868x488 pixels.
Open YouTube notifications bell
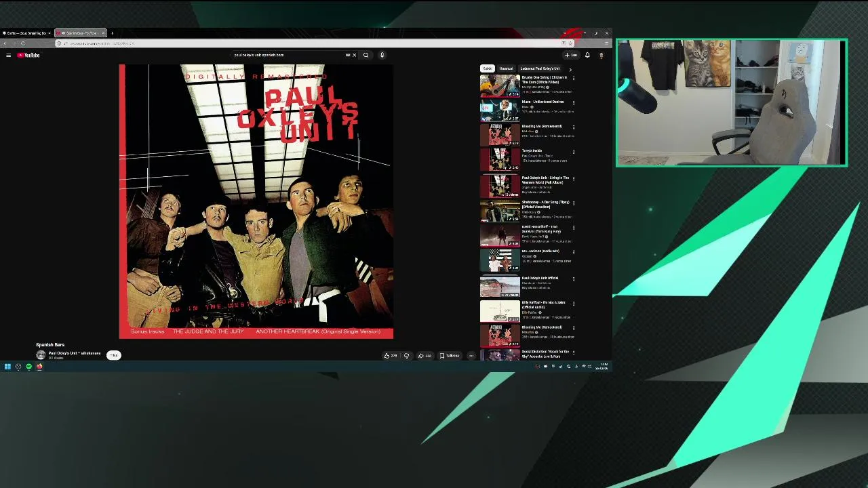[587, 55]
